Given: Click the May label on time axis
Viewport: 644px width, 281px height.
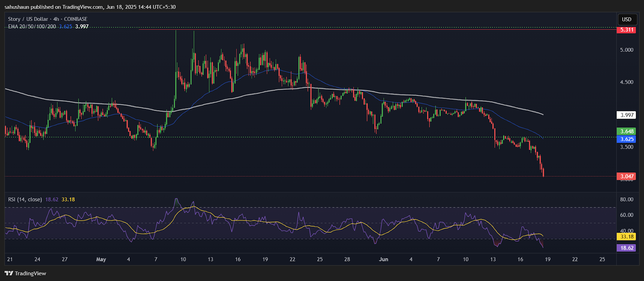Looking at the screenshot, I should tap(101, 259).
